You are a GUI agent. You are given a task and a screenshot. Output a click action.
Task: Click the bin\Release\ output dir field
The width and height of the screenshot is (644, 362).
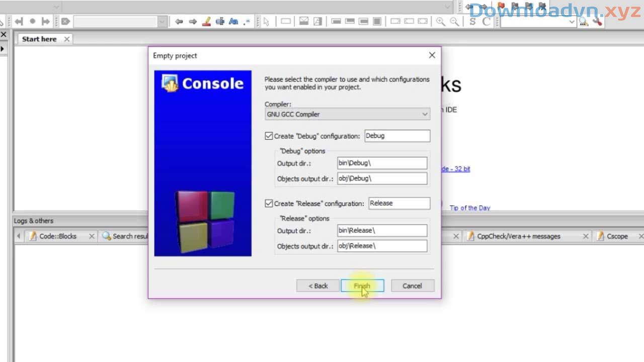[382, 230]
